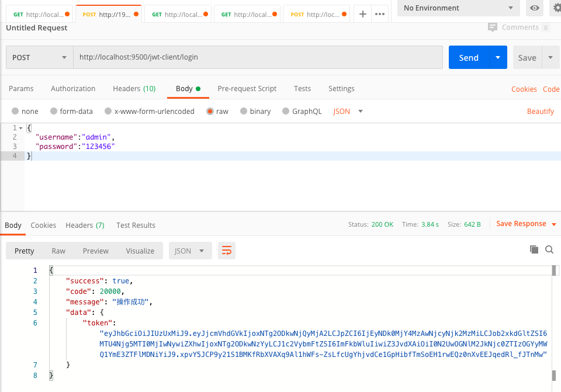Choose the binary body radio button

(x=244, y=111)
